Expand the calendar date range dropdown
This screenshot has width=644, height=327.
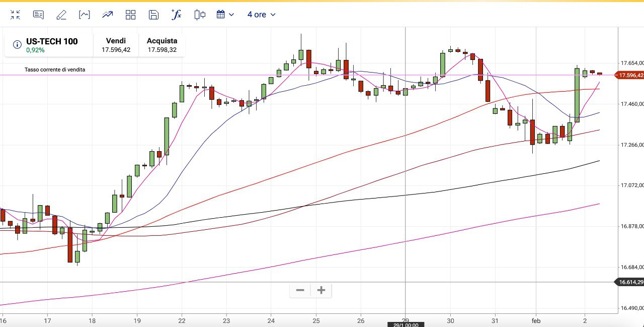225,15
